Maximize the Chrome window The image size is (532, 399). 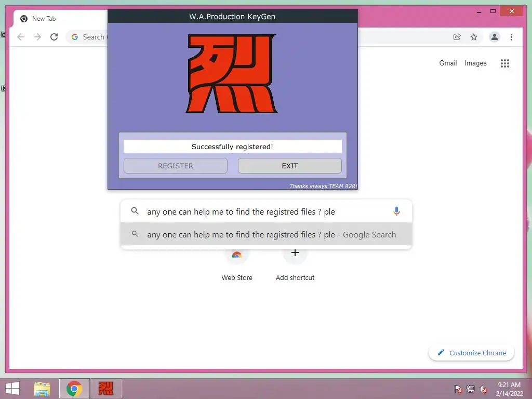pyautogui.click(x=493, y=11)
